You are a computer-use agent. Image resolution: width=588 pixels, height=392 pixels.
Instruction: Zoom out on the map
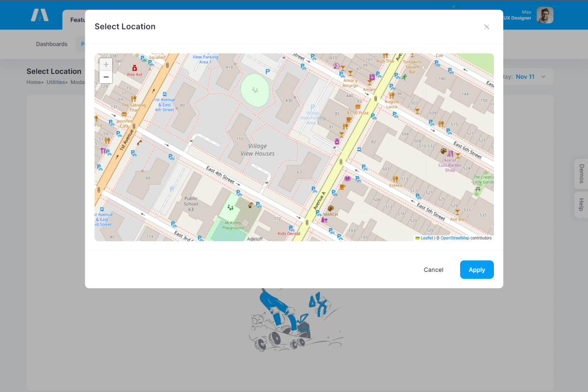click(x=106, y=77)
